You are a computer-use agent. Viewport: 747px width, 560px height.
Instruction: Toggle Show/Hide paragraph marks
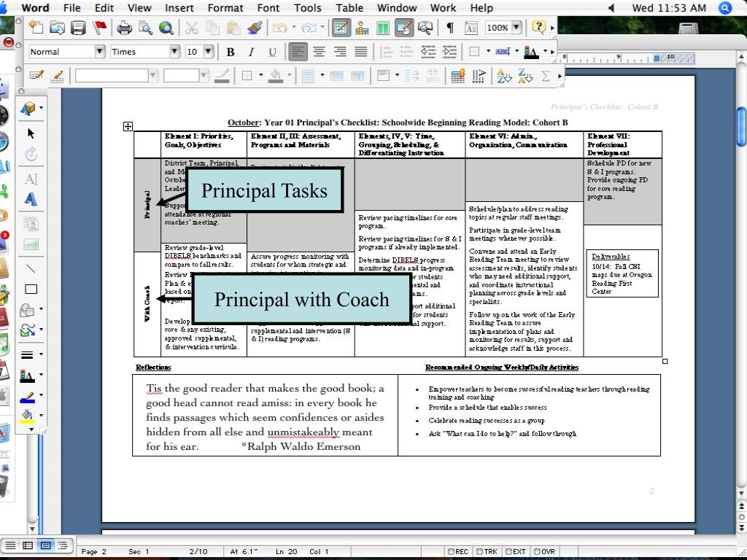[449, 28]
